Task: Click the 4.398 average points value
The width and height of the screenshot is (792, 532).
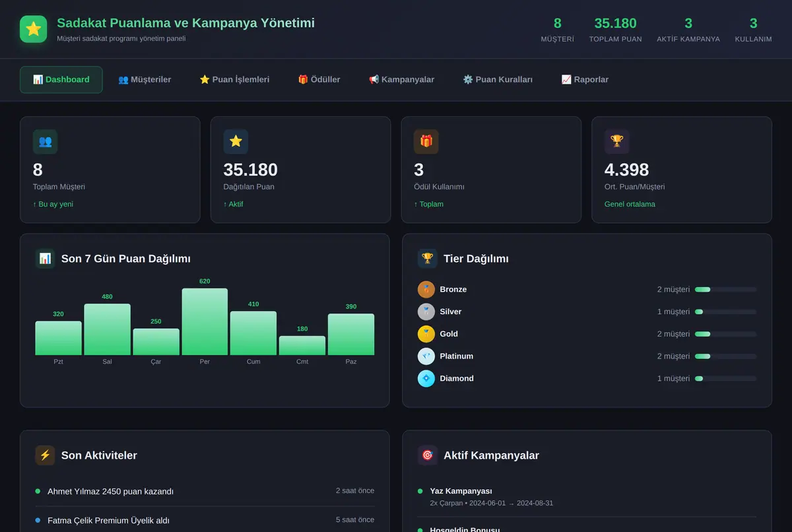Action: [x=626, y=170]
